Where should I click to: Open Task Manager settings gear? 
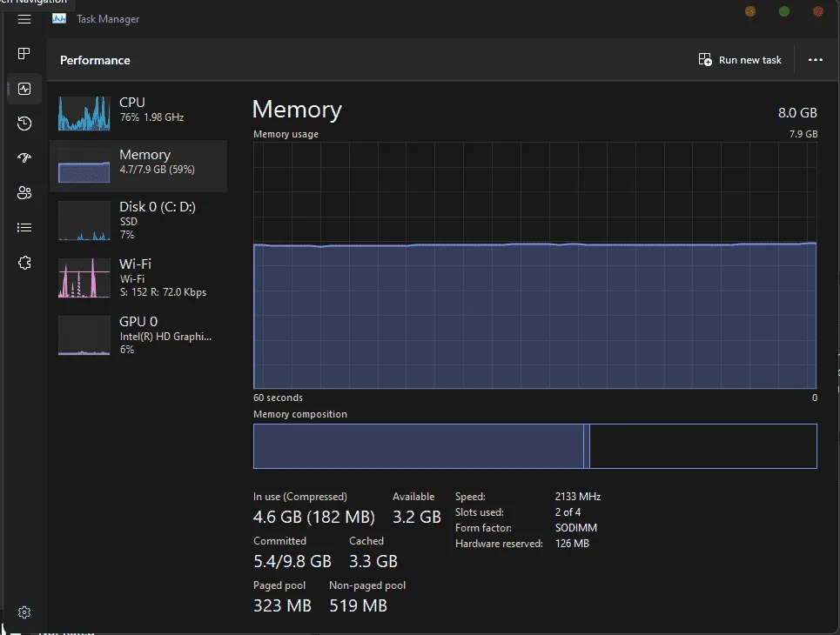(x=24, y=612)
